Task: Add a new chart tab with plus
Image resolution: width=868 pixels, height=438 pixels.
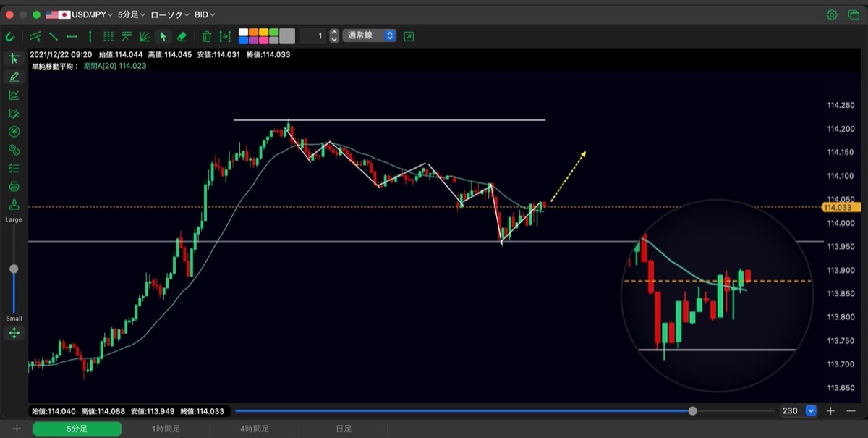Action: coord(17,429)
